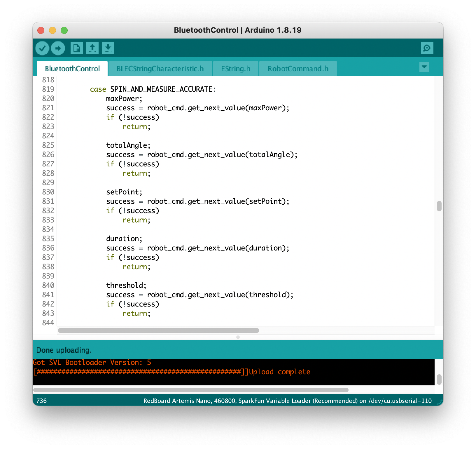476x449 pixels.
Task: Click line number 819 in the gutter
Action: pyautogui.click(x=48, y=89)
